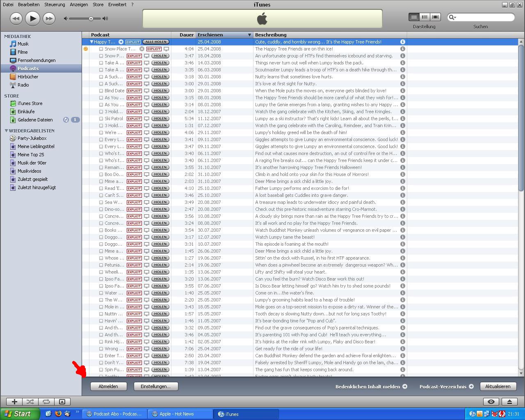This screenshot has height=420, width=525.
Task: Click HOLEN for the Blind Date episode
Action: click(160, 91)
